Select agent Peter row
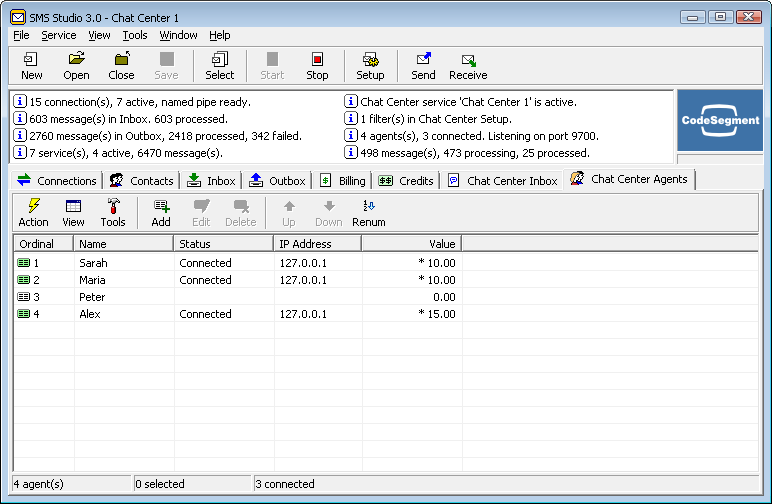The width and height of the screenshot is (772, 504). [92, 297]
